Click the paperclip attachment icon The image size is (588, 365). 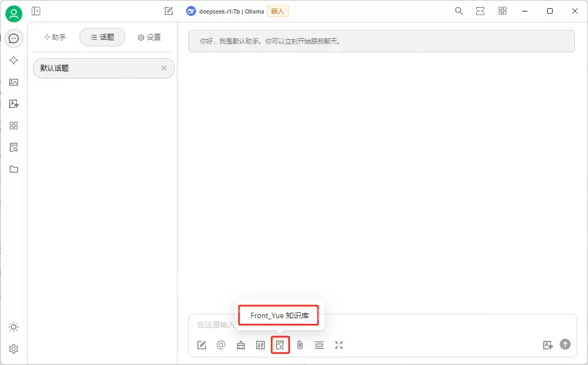point(299,345)
